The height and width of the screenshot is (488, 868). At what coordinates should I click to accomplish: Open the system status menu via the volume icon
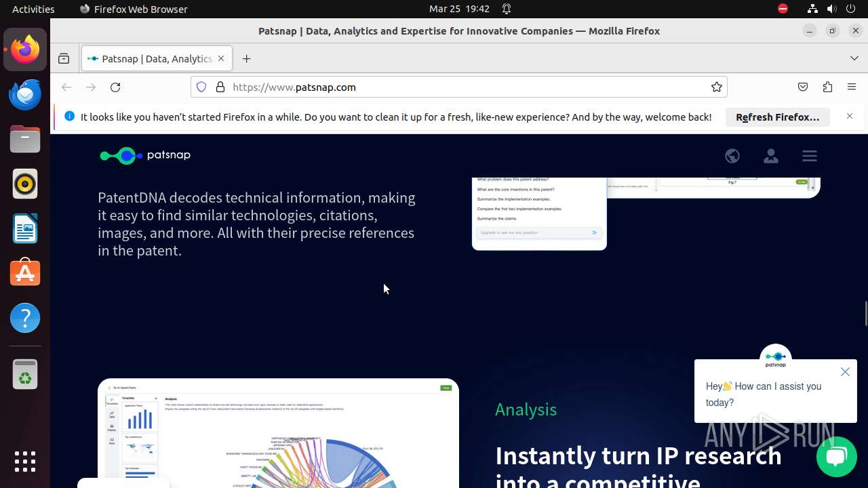[x=831, y=9]
